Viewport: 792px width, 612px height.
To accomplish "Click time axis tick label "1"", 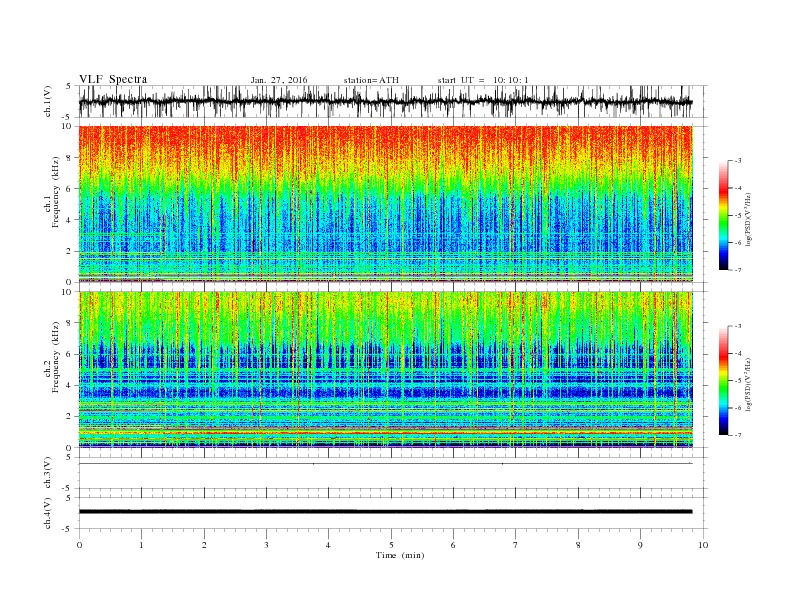I will click(x=141, y=545).
